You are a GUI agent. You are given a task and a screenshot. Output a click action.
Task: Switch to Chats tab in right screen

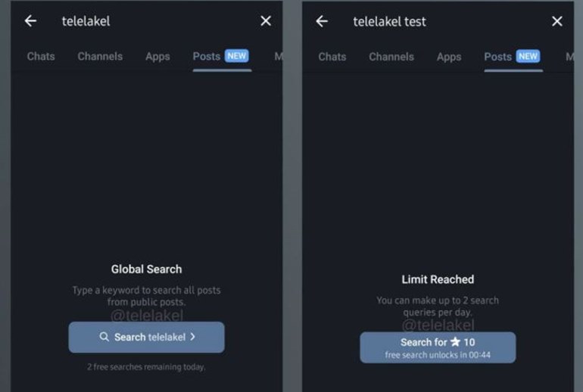332,57
